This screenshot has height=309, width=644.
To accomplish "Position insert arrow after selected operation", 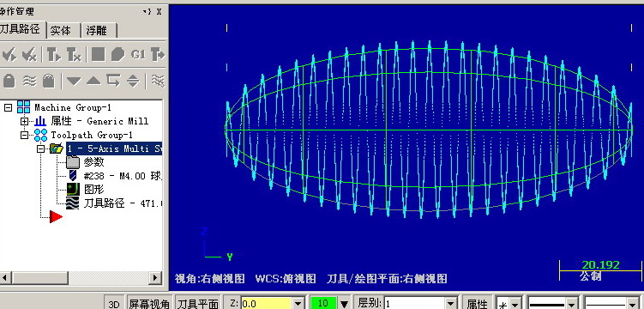I will [113, 81].
